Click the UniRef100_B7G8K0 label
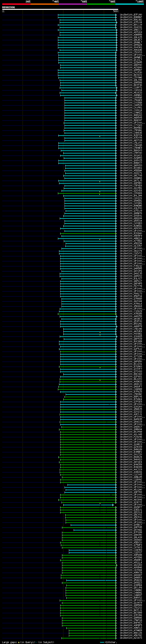 (131, 366)
